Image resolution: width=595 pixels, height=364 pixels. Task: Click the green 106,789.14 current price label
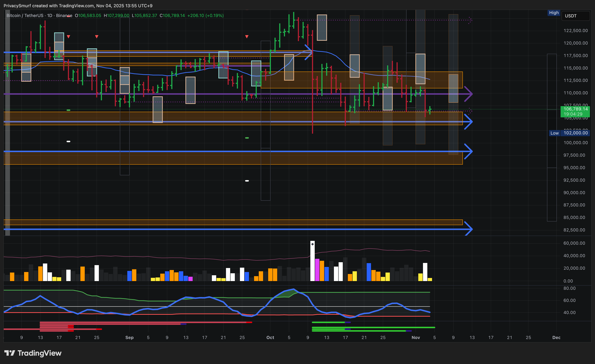pyautogui.click(x=575, y=111)
